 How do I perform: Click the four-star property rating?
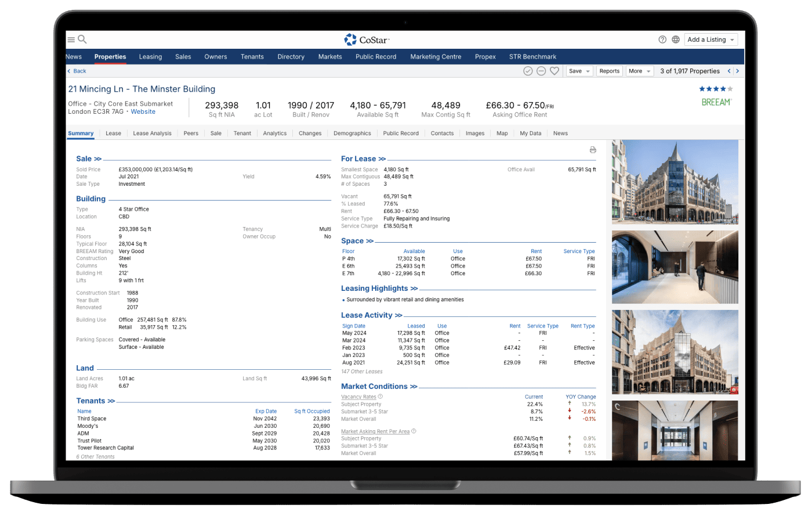click(x=716, y=89)
